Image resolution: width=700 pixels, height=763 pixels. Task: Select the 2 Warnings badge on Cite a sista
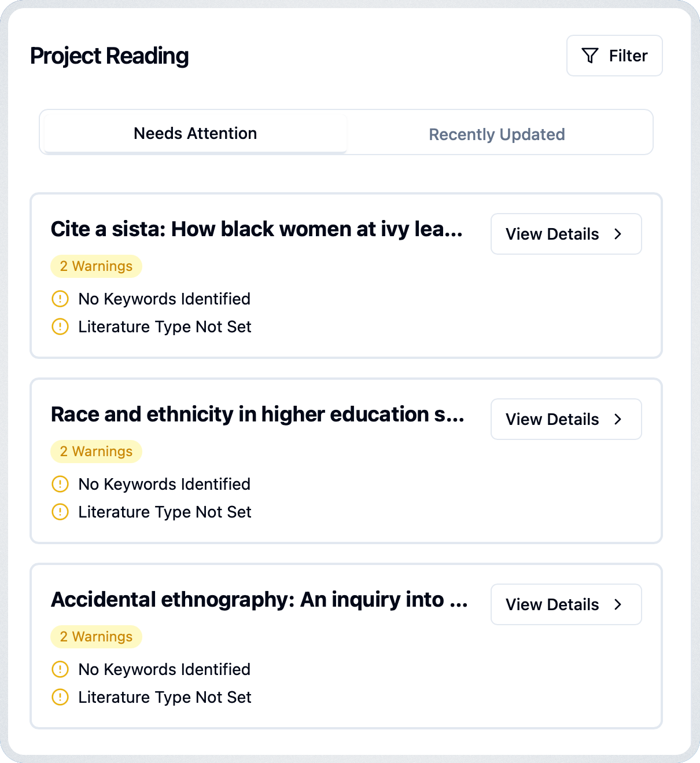(97, 266)
